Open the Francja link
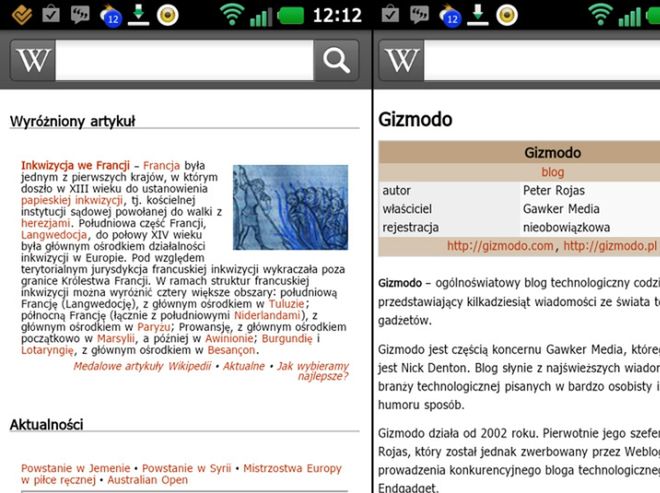This screenshot has height=493, width=660. pyautogui.click(x=161, y=165)
